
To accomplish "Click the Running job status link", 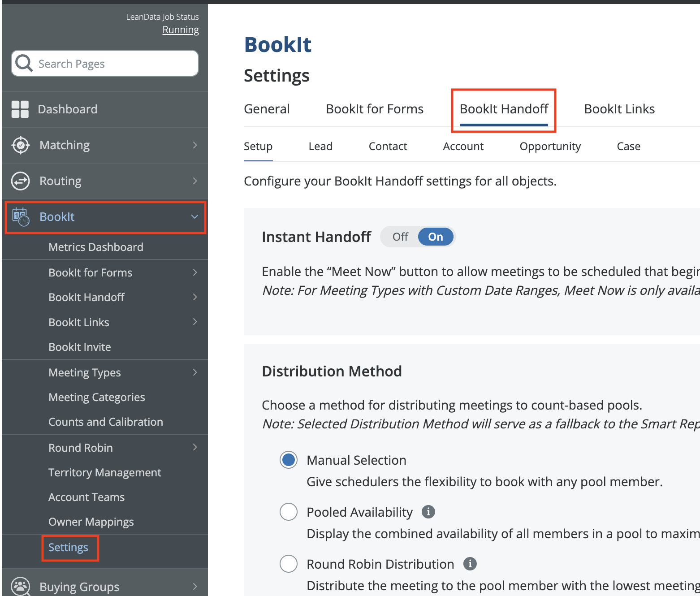I will point(181,30).
